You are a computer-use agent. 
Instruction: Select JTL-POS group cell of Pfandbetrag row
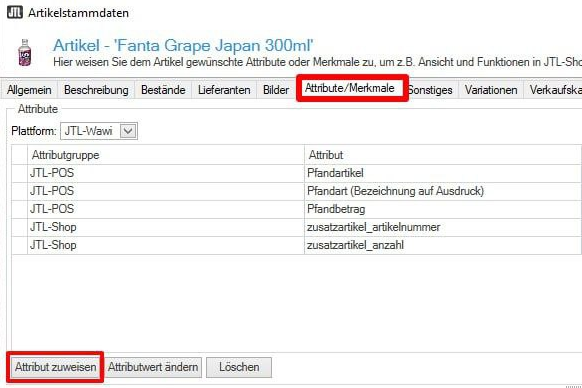166,209
